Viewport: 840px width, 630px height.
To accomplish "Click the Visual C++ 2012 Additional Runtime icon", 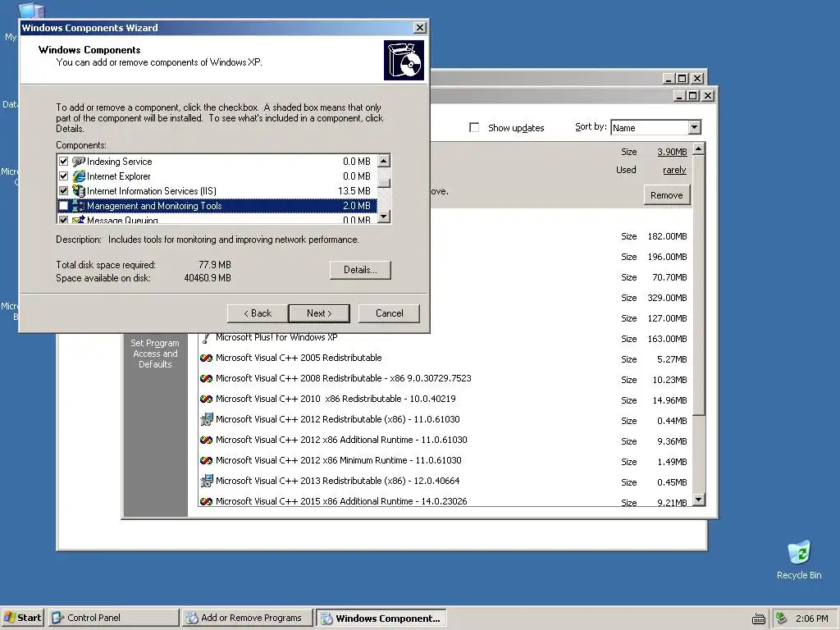I will pyautogui.click(x=206, y=440).
